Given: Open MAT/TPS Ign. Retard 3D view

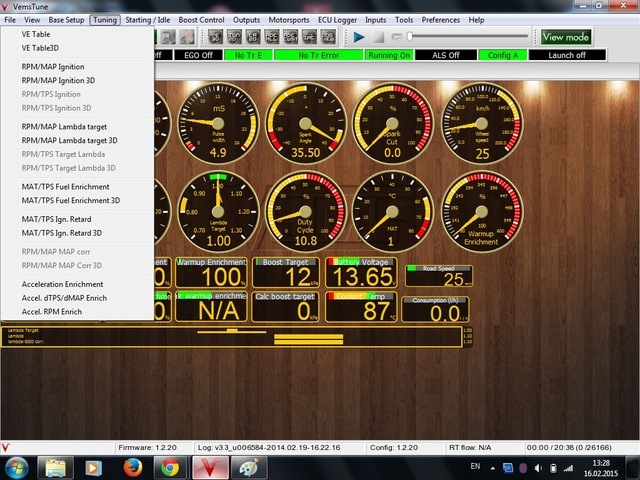Looking at the screenshot, I should [x=78, y=233].
